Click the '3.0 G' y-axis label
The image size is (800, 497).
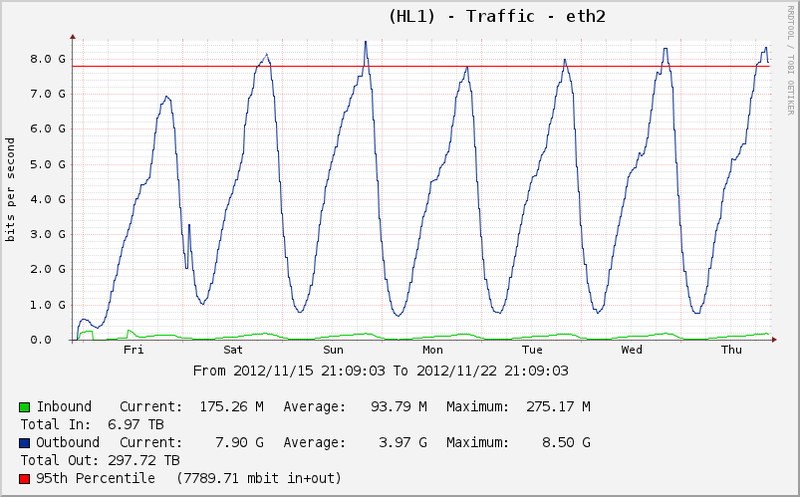pyautogui.click(x=48, y=235)
